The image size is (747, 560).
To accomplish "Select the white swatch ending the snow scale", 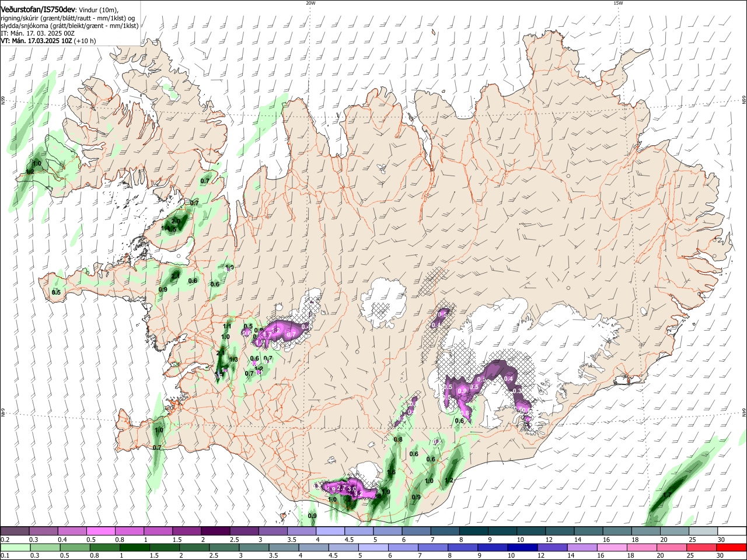I will pos(731,531).
